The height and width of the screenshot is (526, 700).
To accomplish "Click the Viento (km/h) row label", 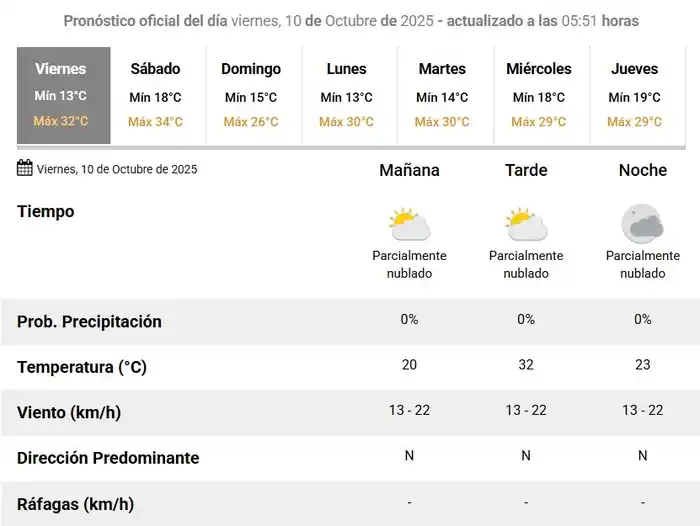I will point(69,412).
